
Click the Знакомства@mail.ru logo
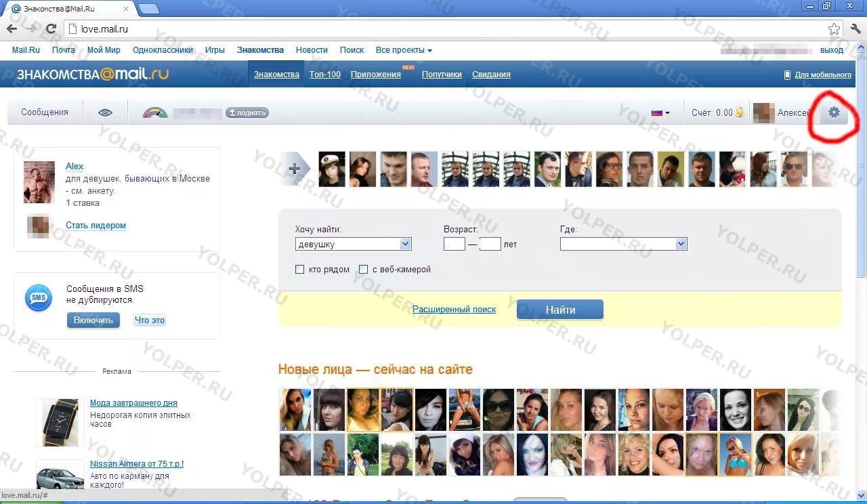[x=92, y=74]
